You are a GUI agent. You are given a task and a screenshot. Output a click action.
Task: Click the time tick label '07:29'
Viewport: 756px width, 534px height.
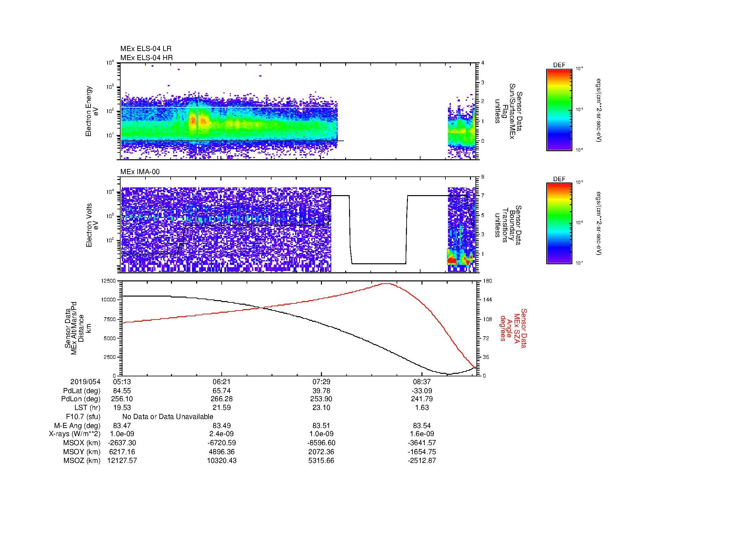pos(321,382)
